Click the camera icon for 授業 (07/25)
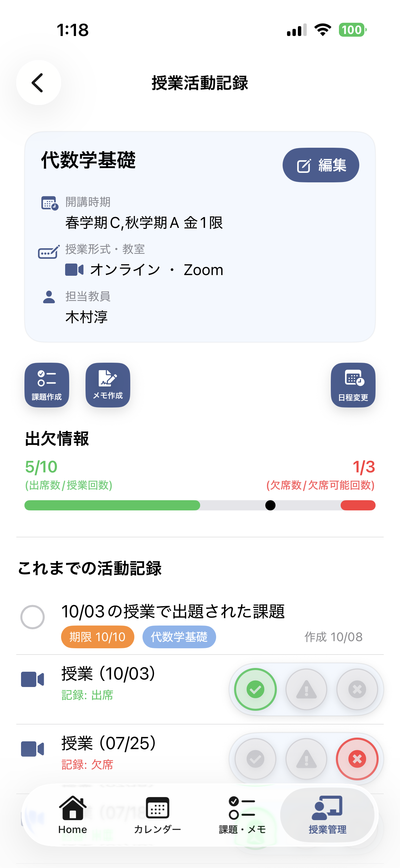400x868 pixels. [33, 749]
